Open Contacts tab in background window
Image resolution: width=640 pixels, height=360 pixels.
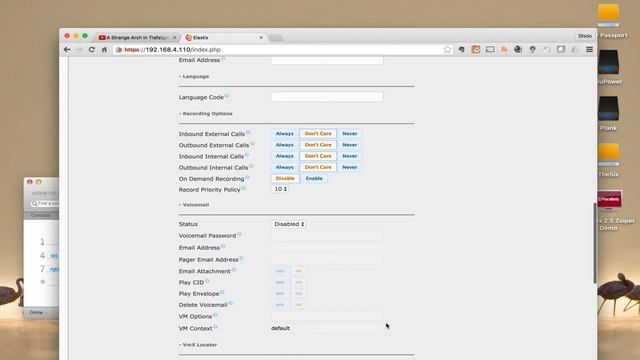pos(41,215)
